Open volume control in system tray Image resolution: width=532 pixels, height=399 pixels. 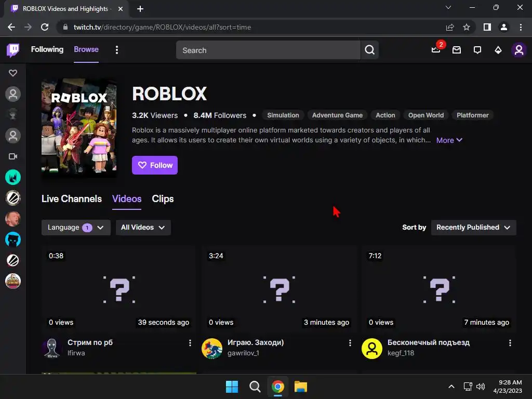point(481,387)
